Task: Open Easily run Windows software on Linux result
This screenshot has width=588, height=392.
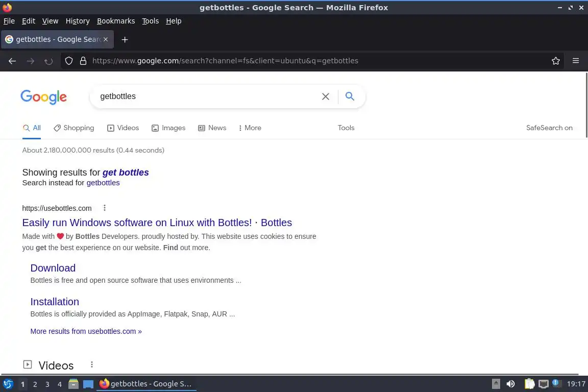Action: tap(157, 223)
